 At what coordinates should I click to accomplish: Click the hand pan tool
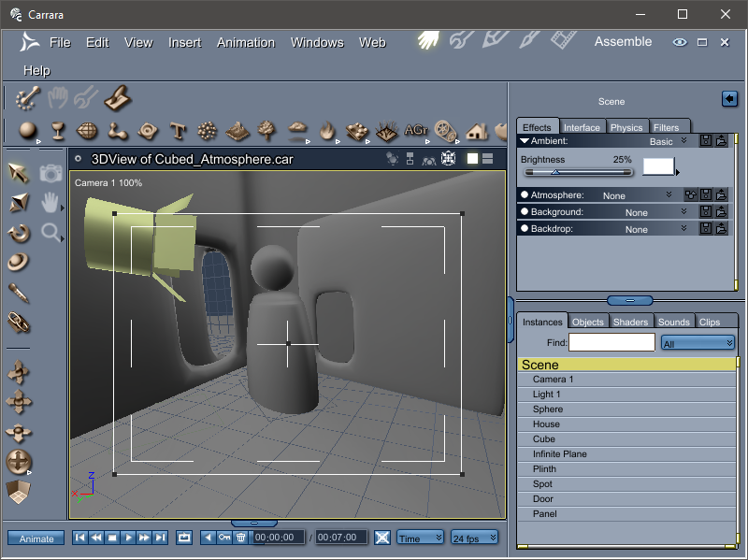(x=50, y=202)
